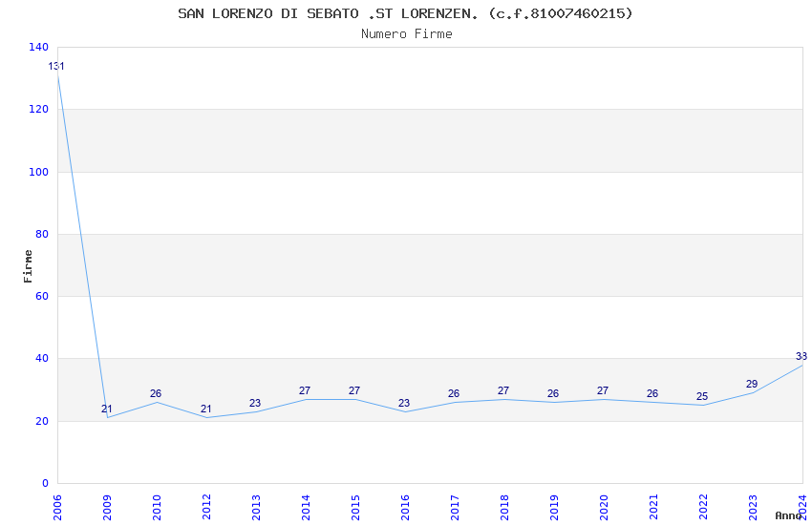This screenshot has width=812, height=525.
Task: Select the 2018 year tick label
Action: click(x=504, y=508)
